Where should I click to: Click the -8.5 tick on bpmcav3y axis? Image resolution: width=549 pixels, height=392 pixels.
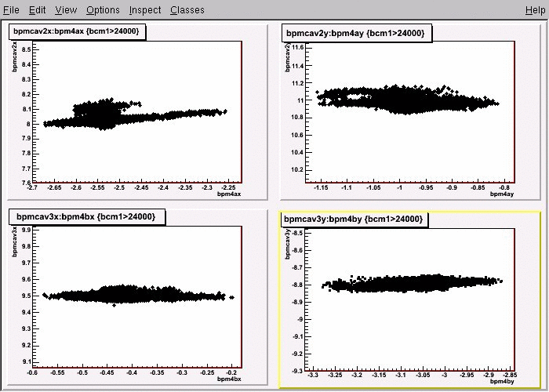click(x=297, y=233)
